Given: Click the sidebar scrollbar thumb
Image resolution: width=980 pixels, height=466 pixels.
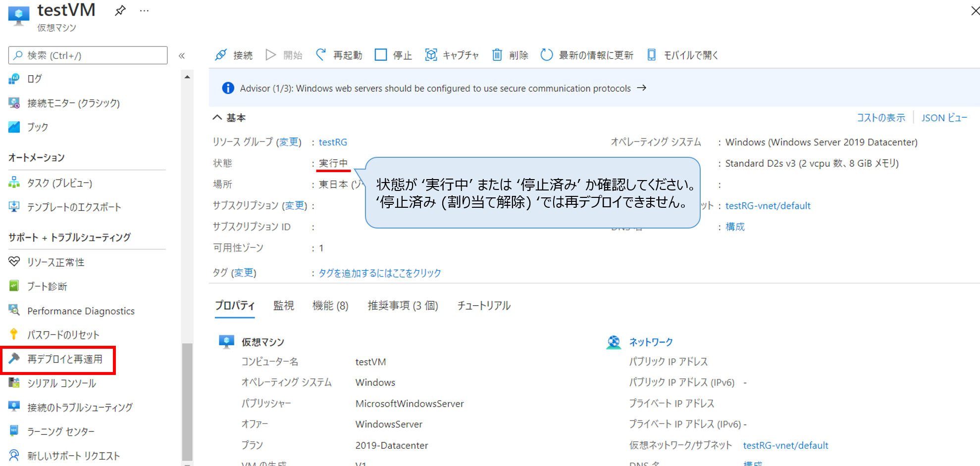Looking at the screenshot, I should tap(187, 402).
